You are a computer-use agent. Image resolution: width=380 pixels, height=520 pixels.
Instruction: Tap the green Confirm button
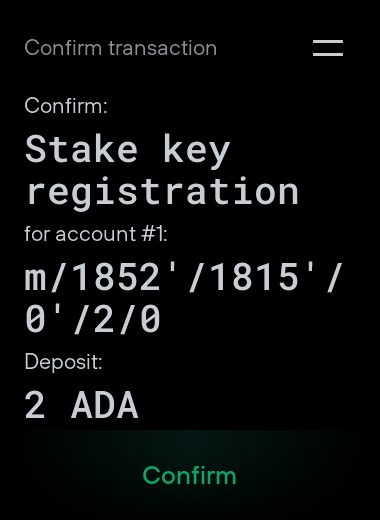(190, 475)
